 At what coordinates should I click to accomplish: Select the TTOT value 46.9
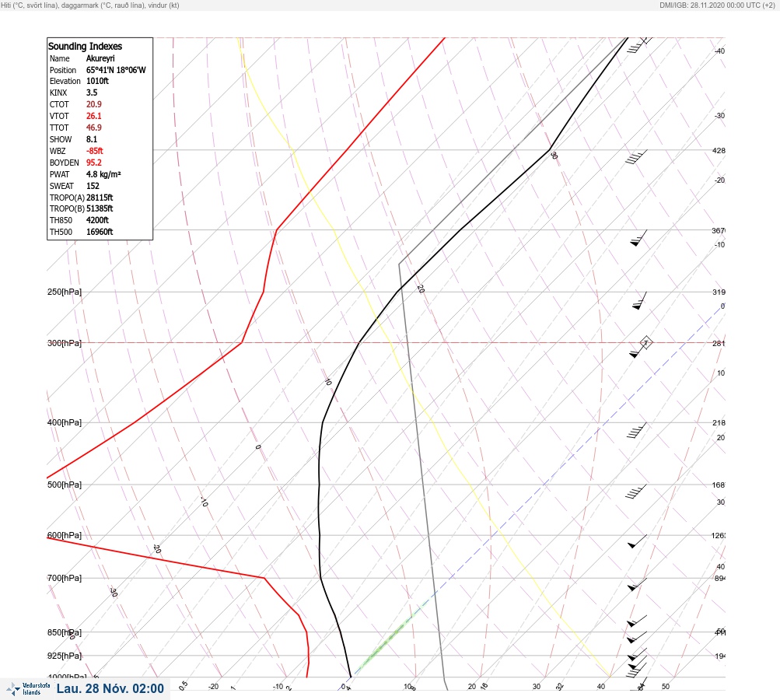[93, 128]
